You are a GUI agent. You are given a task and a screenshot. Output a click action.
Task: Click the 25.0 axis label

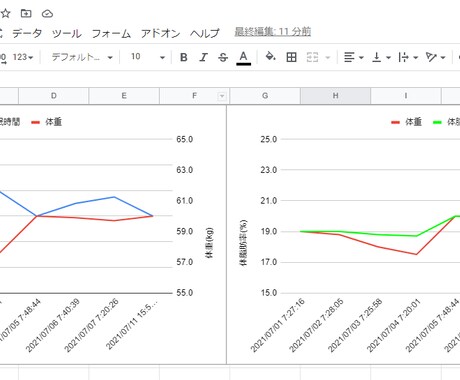[x=269, y=139]
